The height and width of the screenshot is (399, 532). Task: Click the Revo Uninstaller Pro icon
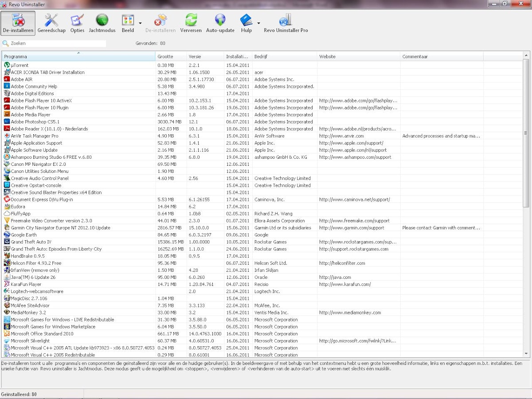(286, 20)
